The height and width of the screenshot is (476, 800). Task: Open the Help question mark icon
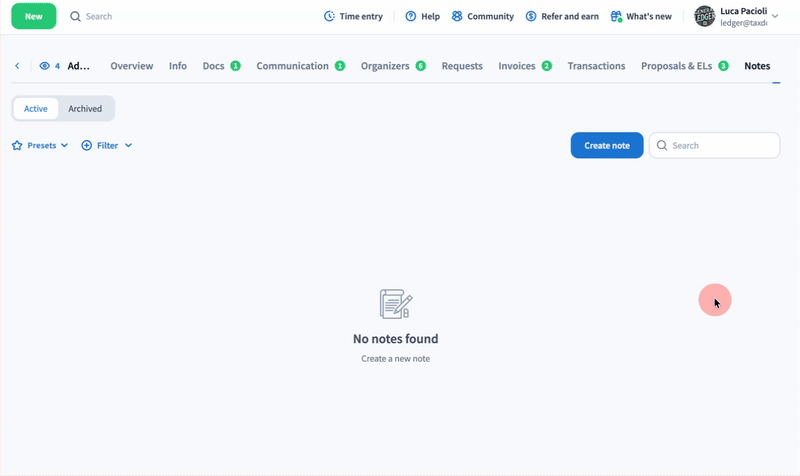pos(411,17)
